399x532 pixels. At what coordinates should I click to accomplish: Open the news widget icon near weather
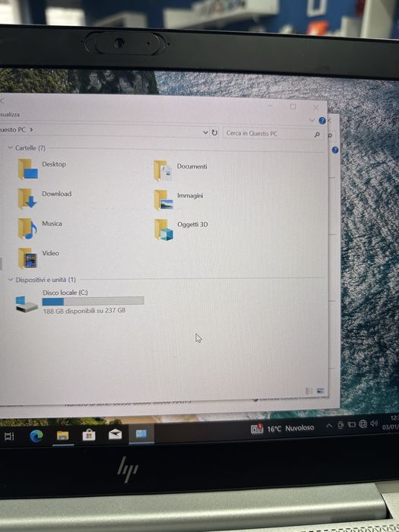pyautogui.click(x=257, y=429)
